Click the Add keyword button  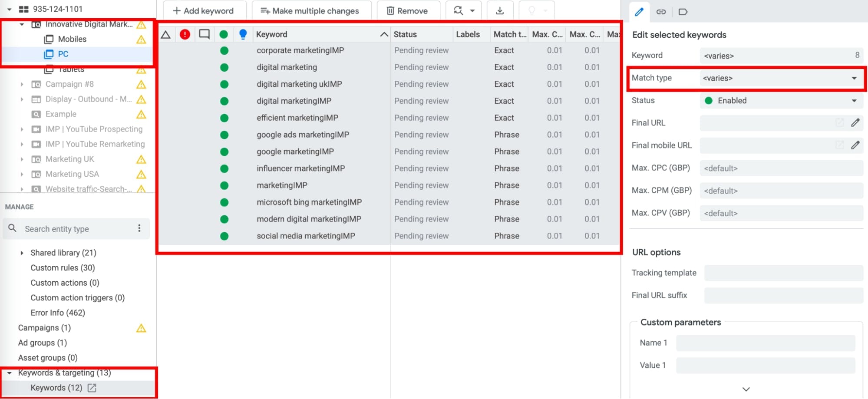[205, 10]
